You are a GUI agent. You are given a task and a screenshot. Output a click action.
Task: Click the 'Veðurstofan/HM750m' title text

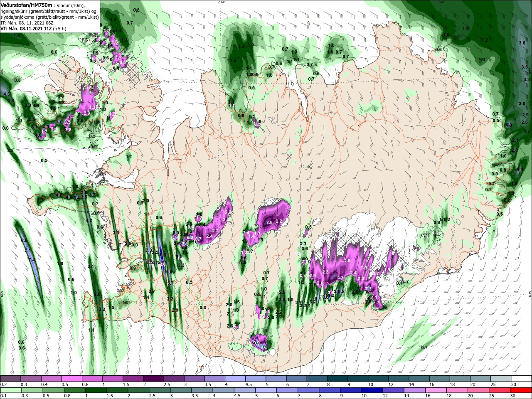pyautogui.click(x=26, y=5)
